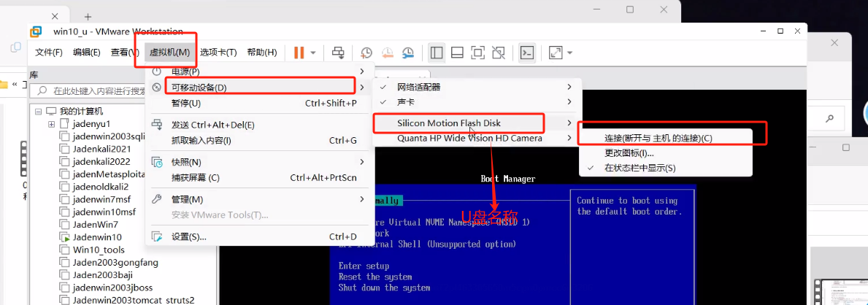The width and height of the screenshot is (868, 305).
Task: Expand the jadenyu1 tree node
Action: point(52,124)
